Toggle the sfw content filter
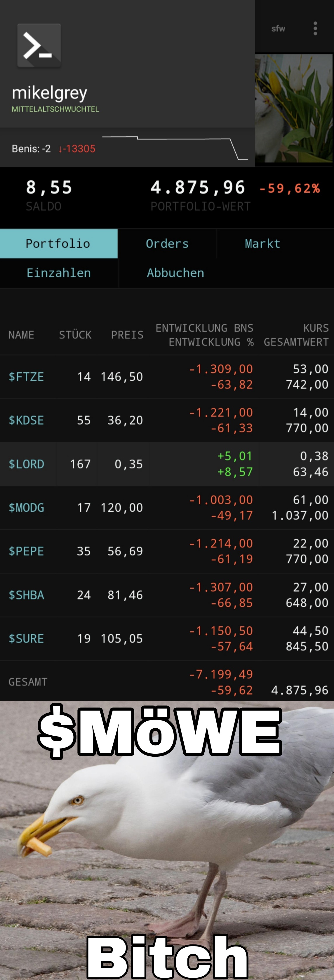This screenshot has width=334, height=980. 278,29
